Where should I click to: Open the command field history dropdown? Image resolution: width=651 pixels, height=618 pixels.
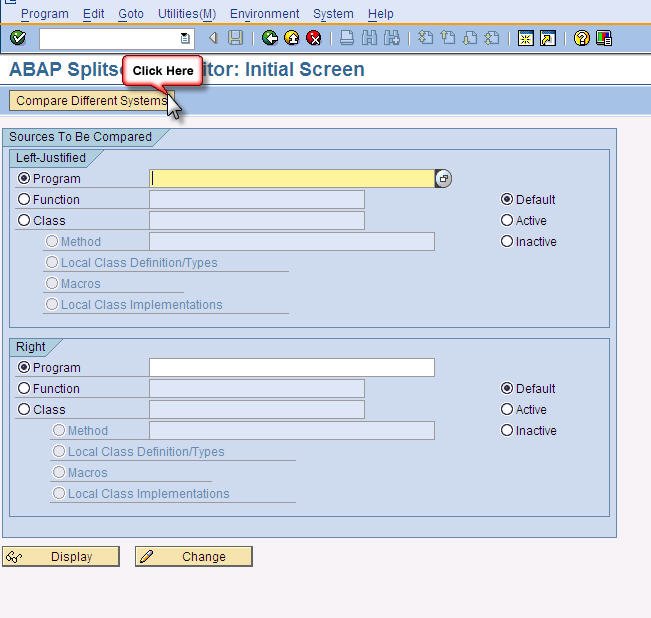coord(185,39)
